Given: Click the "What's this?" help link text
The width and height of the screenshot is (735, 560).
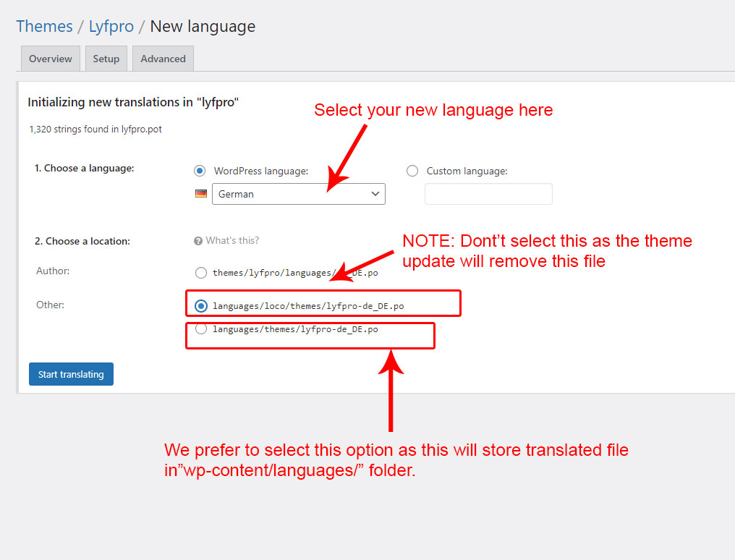Looking at the screenshot, I should 232,241.
